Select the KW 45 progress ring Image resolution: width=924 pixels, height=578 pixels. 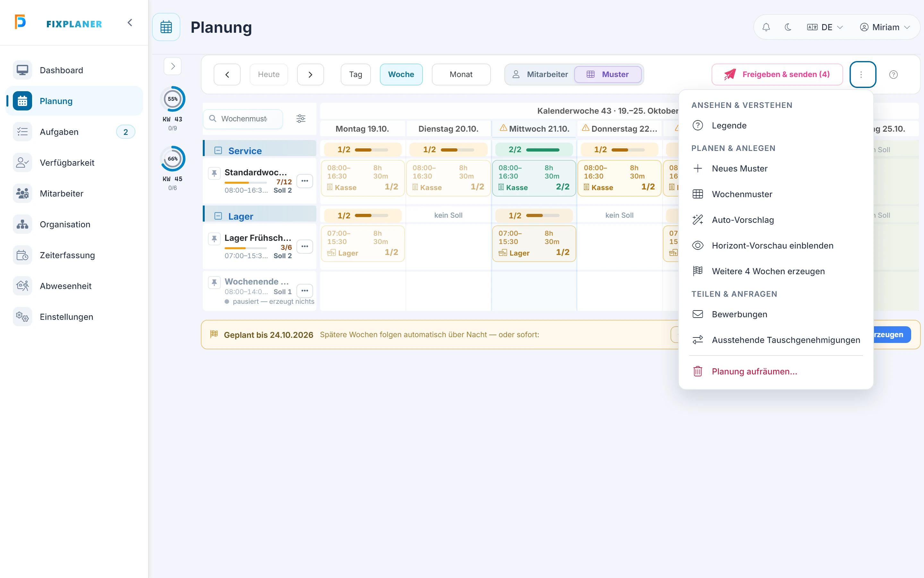click(x=173, y=159)
